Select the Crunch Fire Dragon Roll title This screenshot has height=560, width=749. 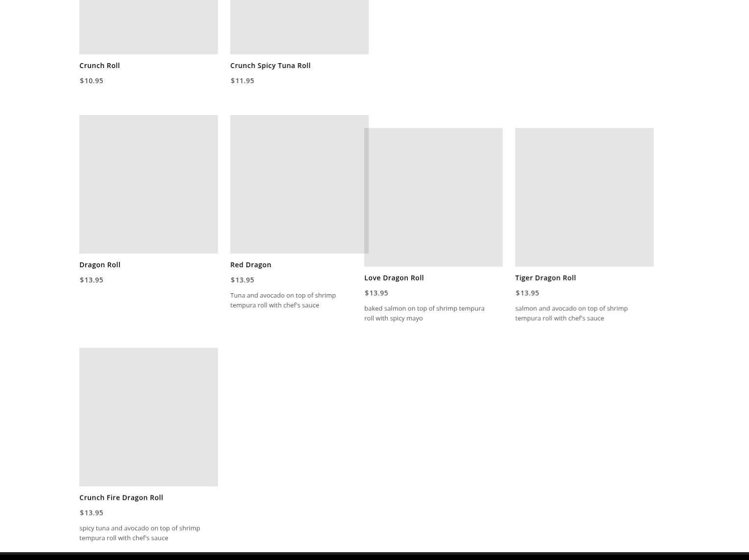tap(121, 497)
